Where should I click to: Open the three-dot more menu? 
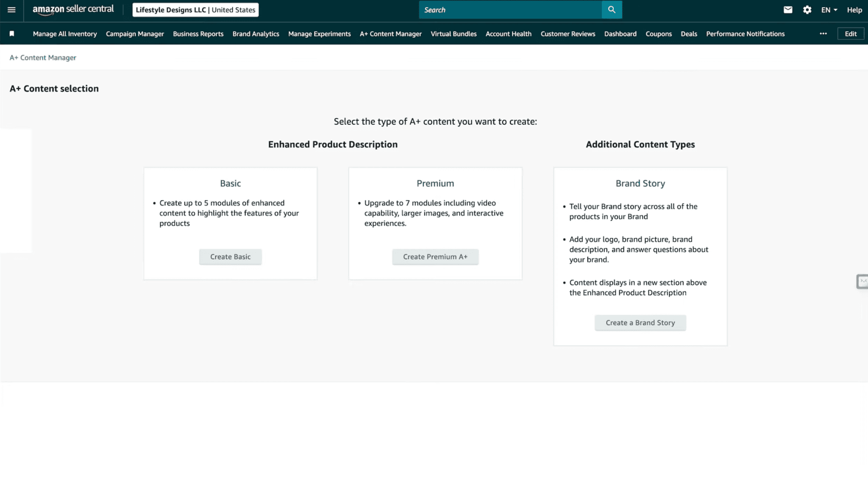click(x=823, y=33)
